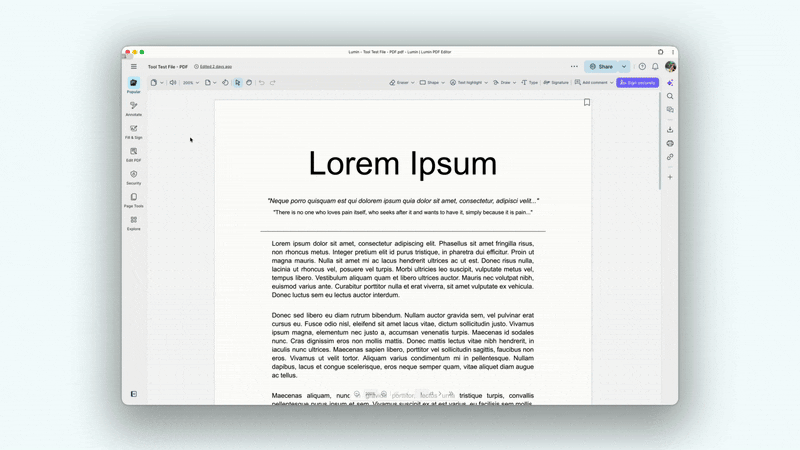
Task: Bookmark the current page
Action: (x=587, y=103)
